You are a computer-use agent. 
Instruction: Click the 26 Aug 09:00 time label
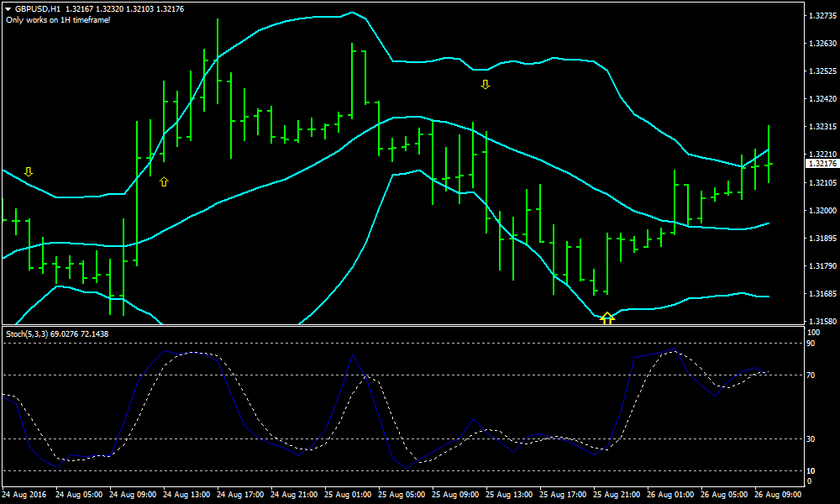[778, 495]
